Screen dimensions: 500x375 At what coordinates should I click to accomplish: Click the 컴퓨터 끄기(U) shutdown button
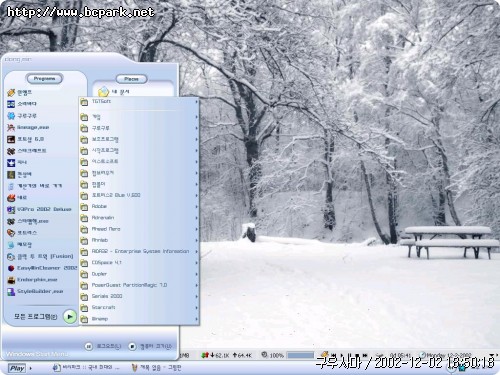(x=150, y=346)
